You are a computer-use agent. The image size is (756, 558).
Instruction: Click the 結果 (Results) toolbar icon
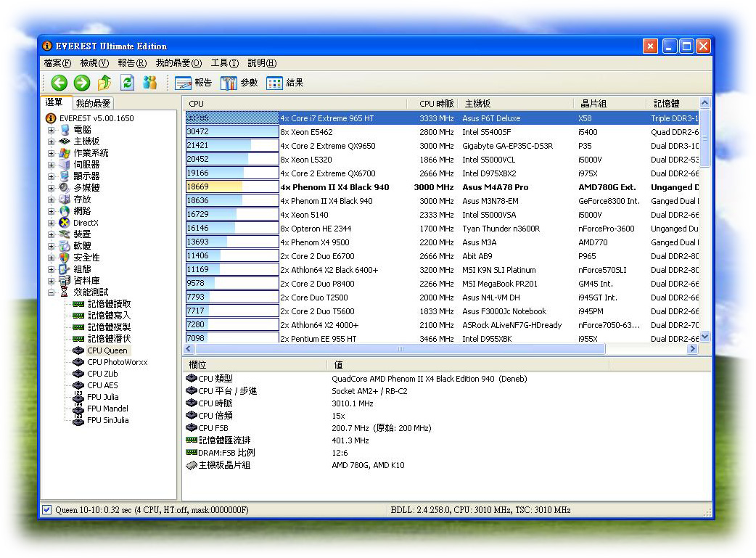275,83
